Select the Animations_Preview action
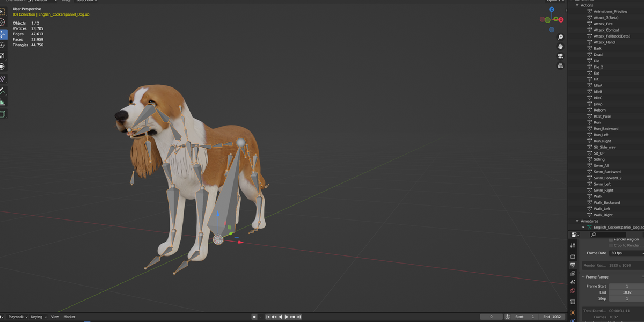 (610, 11)
